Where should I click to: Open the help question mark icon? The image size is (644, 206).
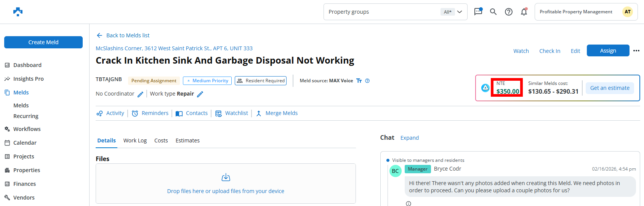coord(508,12)
